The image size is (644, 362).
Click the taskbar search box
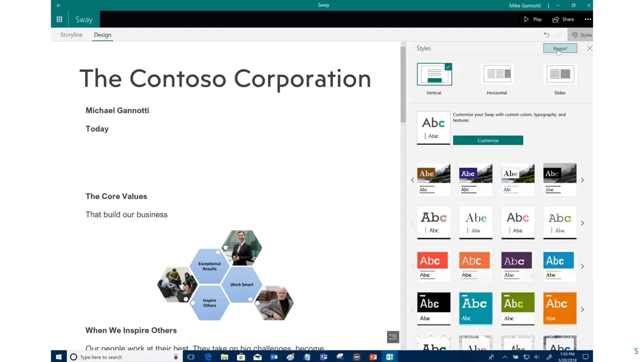124,357
